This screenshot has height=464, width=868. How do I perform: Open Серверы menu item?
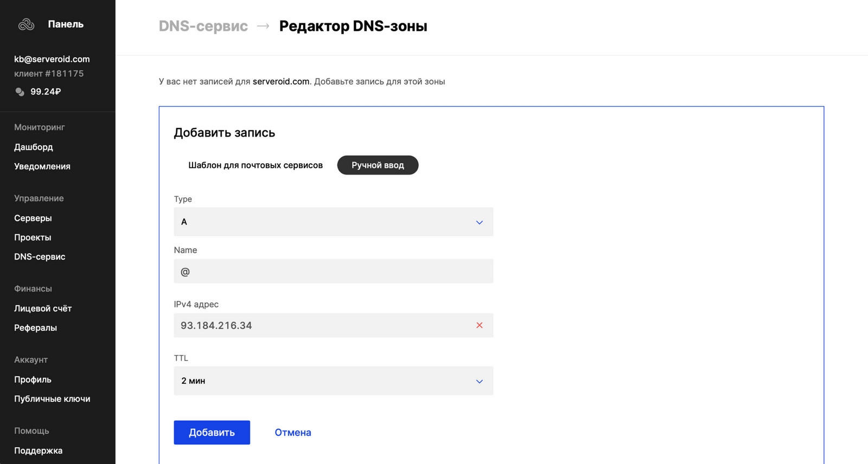click(x=33, y=218)
